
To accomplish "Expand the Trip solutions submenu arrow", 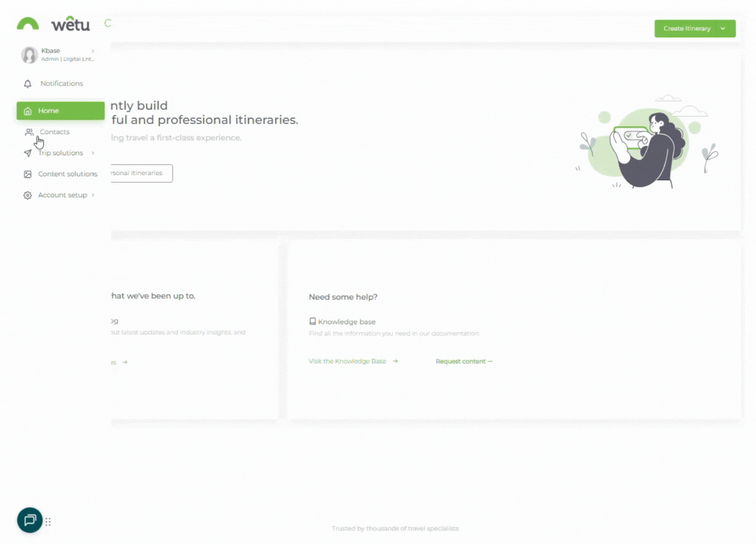I will coord(93,153).
